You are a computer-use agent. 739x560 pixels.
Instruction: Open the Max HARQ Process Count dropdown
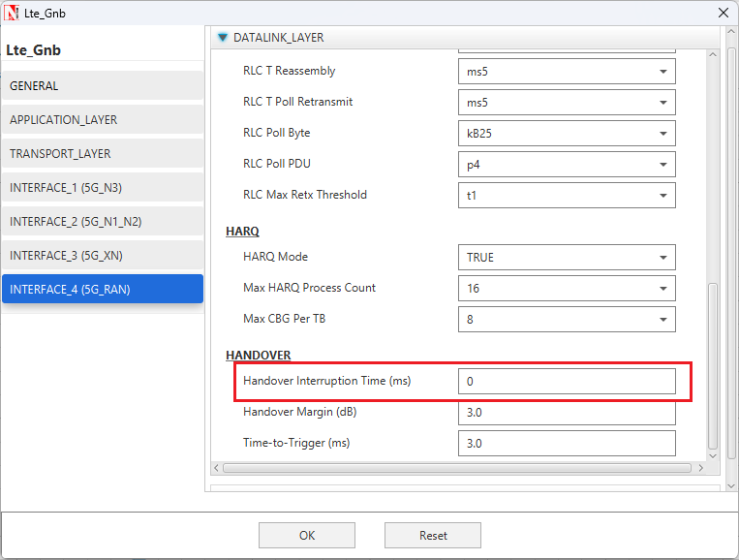[x=567, y=289]
